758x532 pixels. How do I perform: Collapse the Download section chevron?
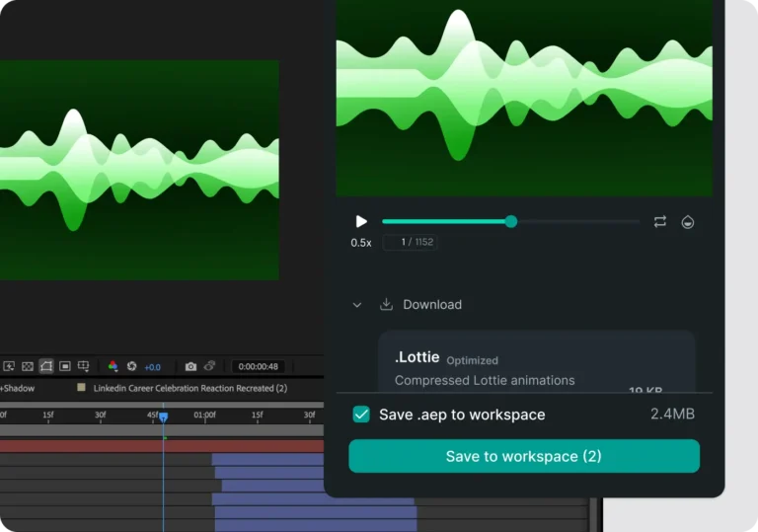356,305
